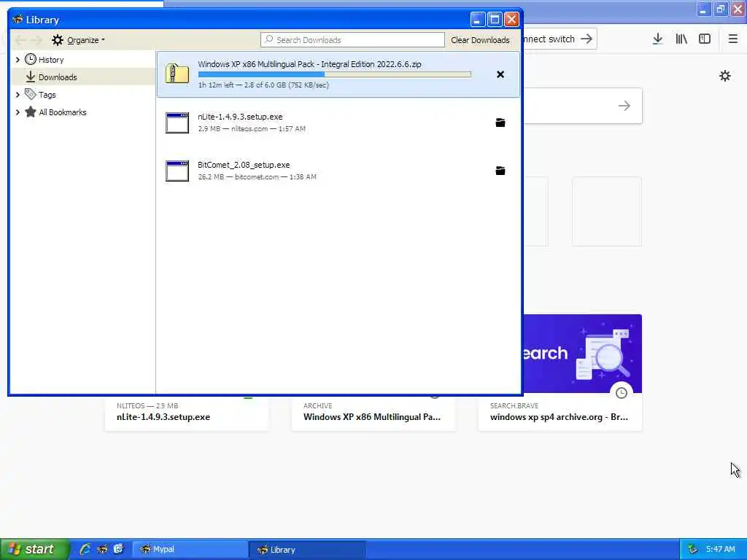747x560 pixels.
Task: Select BitComet_2.08_setup.exe download entry
Action: pos(338,171)
